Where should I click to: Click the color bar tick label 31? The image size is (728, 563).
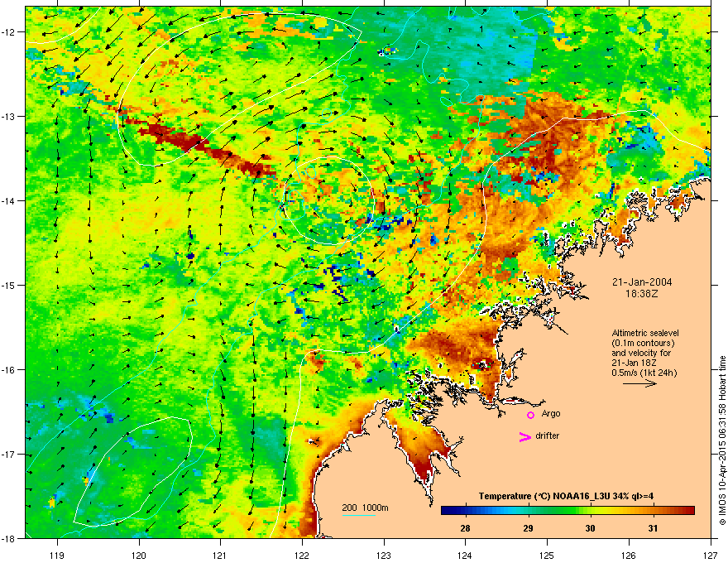coord(653,528)
